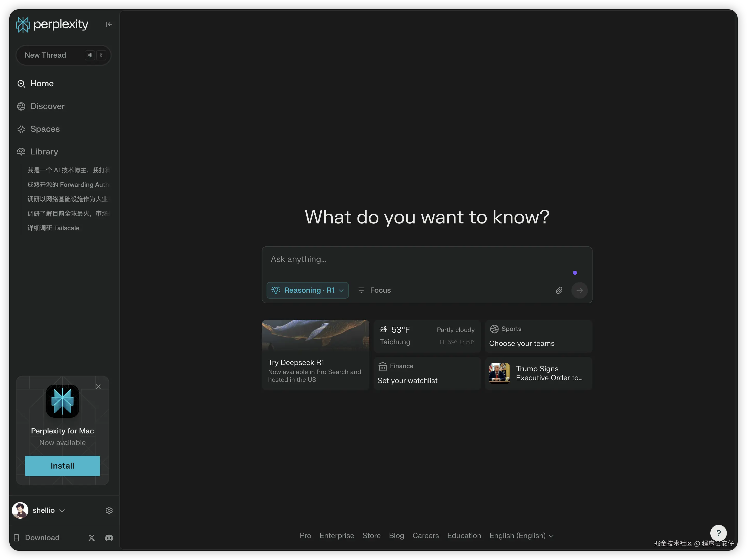Open Spaces from the sidebar
The image size is (747, 560).
[x=45, y=129]
